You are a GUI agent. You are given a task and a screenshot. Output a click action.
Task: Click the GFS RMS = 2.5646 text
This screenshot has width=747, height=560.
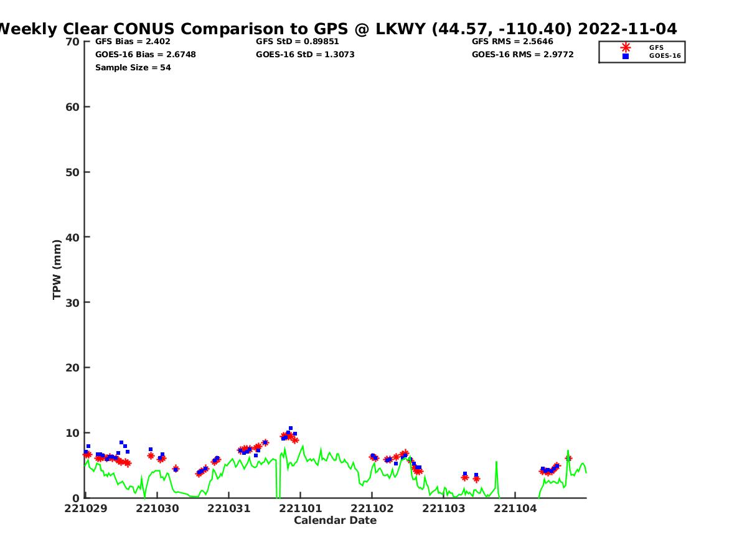[x=512, y=42]
